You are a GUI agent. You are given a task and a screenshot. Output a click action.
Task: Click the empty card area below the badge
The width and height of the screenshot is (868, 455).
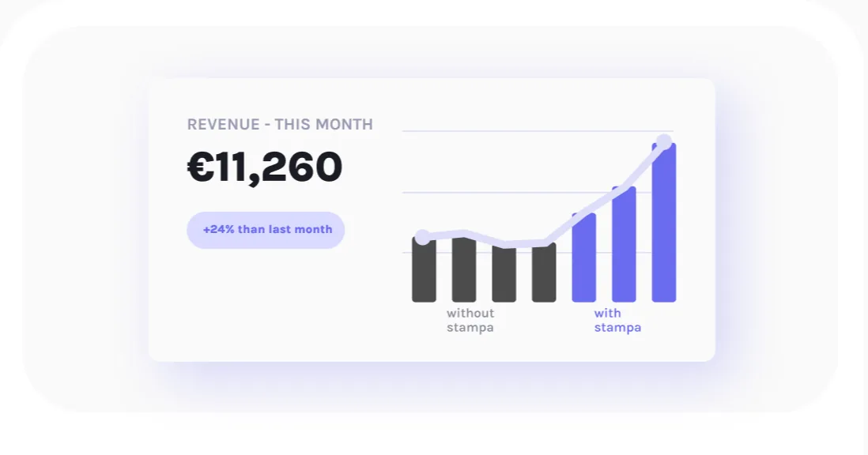coord(266,304)
